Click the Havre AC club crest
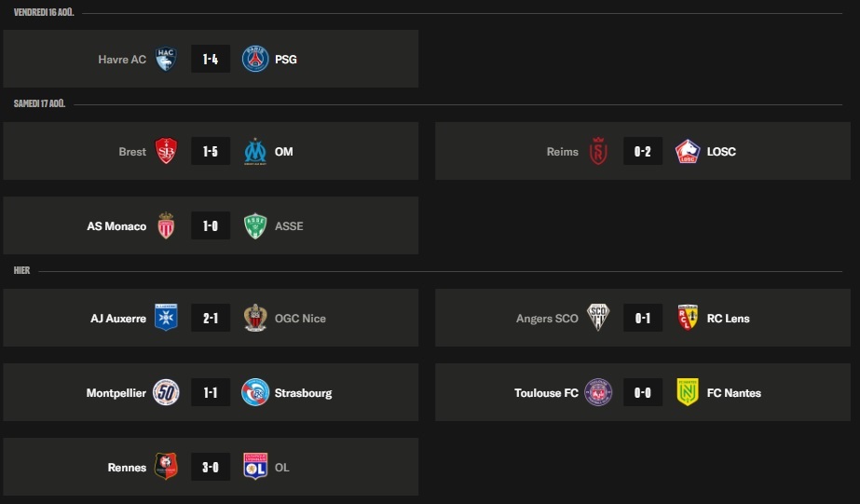 166,60
